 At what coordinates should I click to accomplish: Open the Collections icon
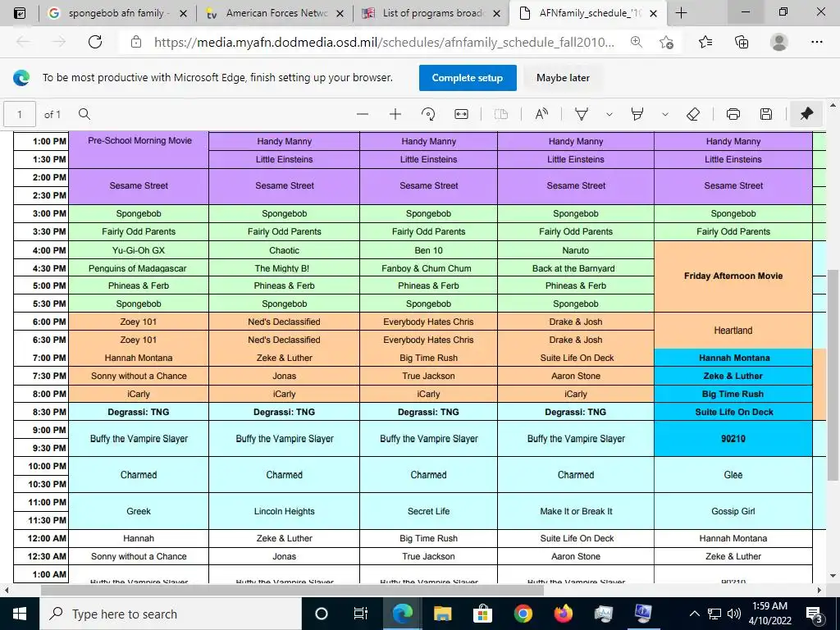[742, 42]
